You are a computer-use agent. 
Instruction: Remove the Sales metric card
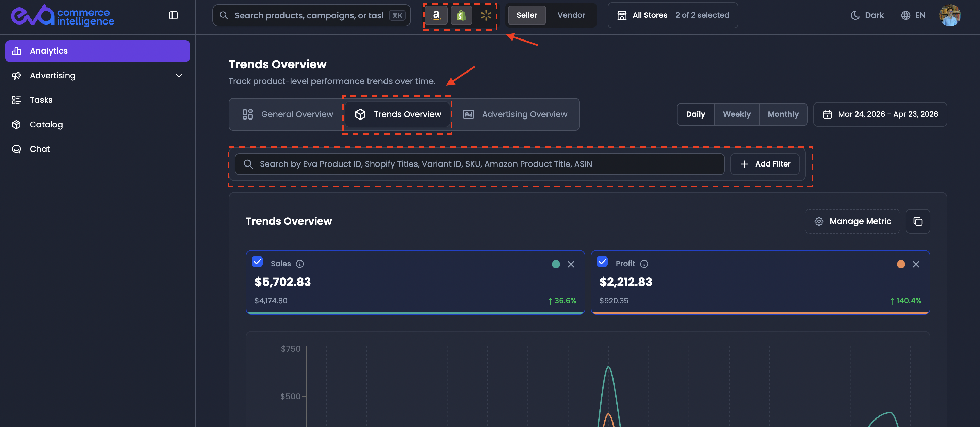tap(571, 264)
